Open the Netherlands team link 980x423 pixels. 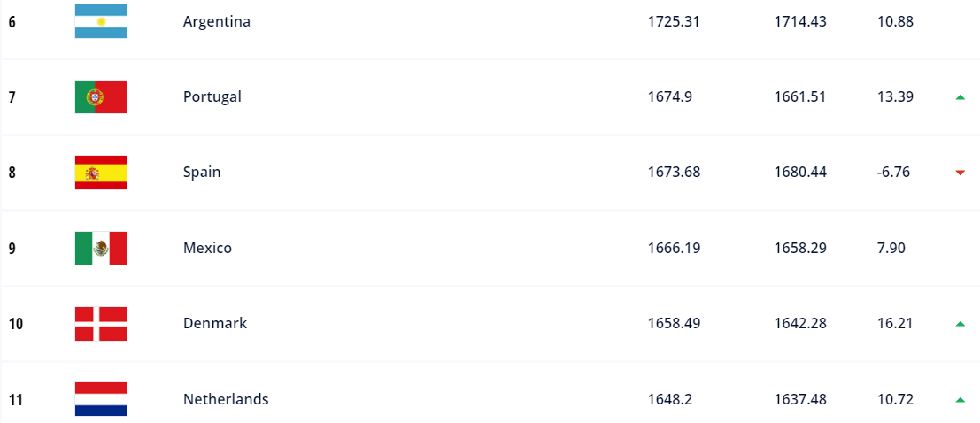[x=226, y=400]
